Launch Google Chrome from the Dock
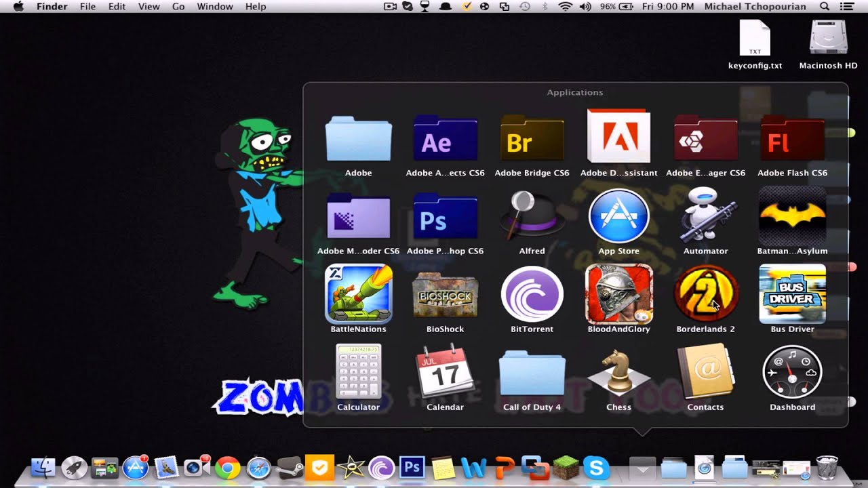This screenshot has width=868, height=488. [x=228, y=468]
